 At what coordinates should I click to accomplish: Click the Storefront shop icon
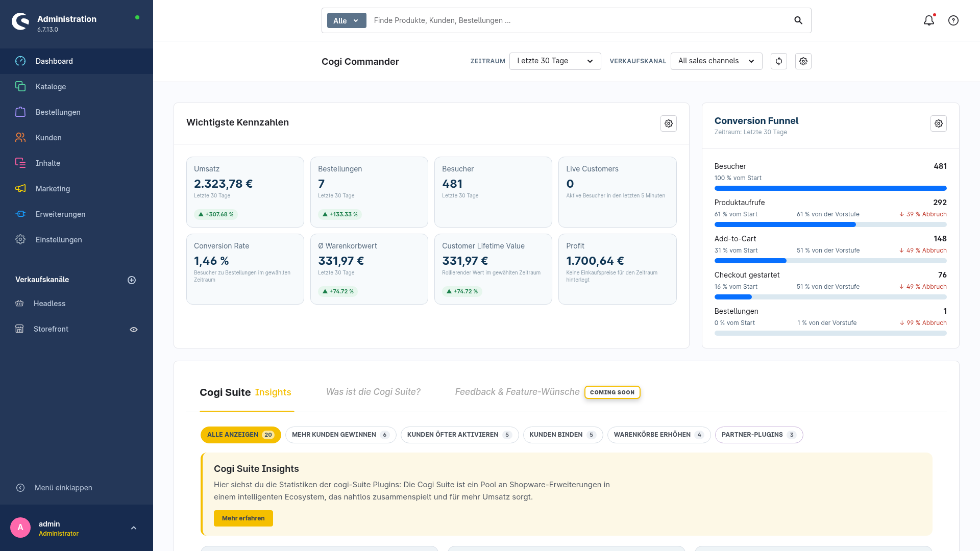(19, 329)
